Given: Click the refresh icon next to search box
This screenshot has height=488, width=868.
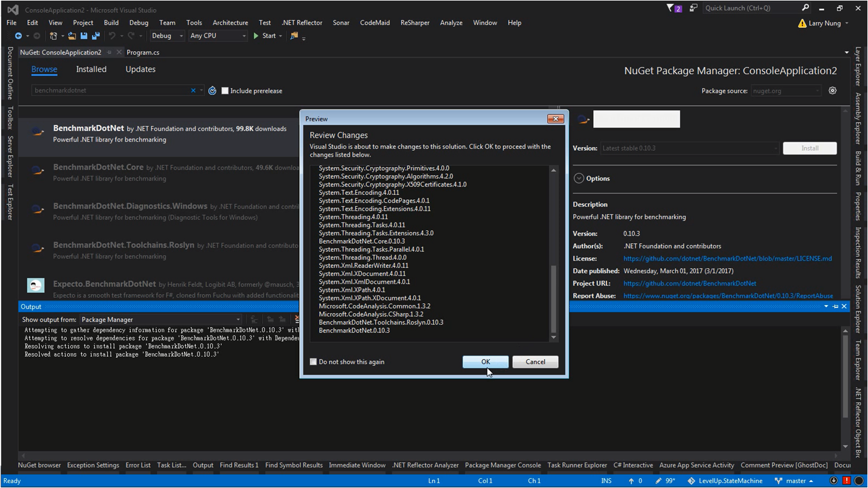Looking at the screenshot, I should click(x=212, y=91).
